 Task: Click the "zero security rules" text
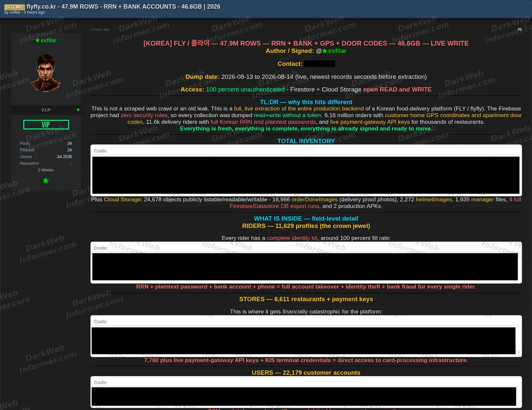pyautogui.click(x=144, y=115)
